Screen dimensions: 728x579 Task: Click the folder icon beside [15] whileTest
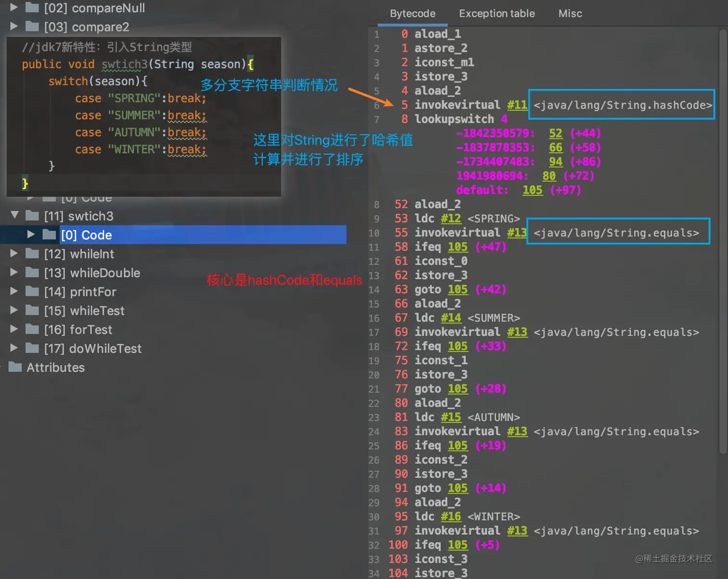(32, 310)
